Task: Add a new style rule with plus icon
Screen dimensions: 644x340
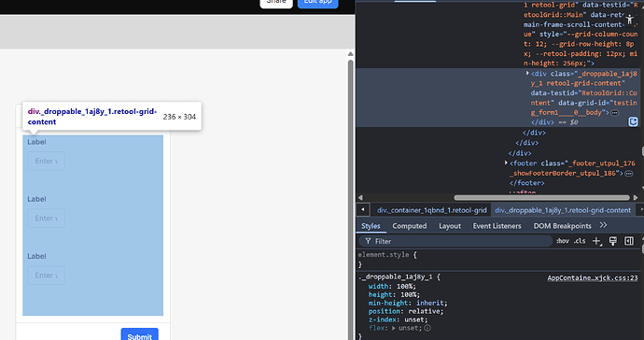Action: [596, 241]
